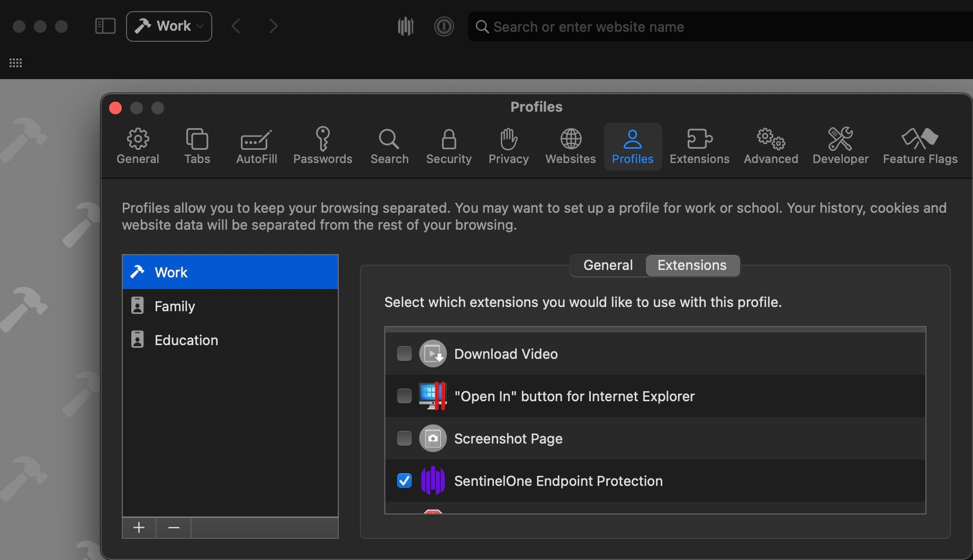Add a new profile with plus button
The height and width of the screenshot is (560, 973).
139,528
